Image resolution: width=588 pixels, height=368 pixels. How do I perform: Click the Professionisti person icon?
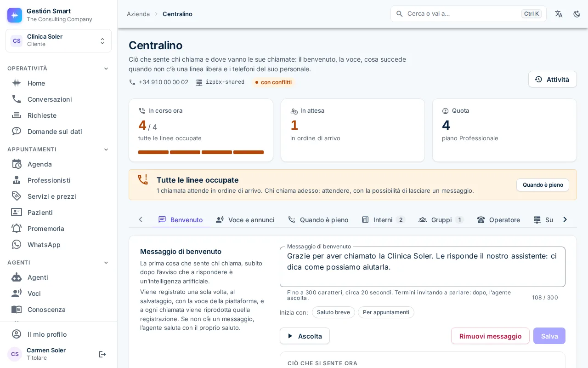[x=17, y=180]
